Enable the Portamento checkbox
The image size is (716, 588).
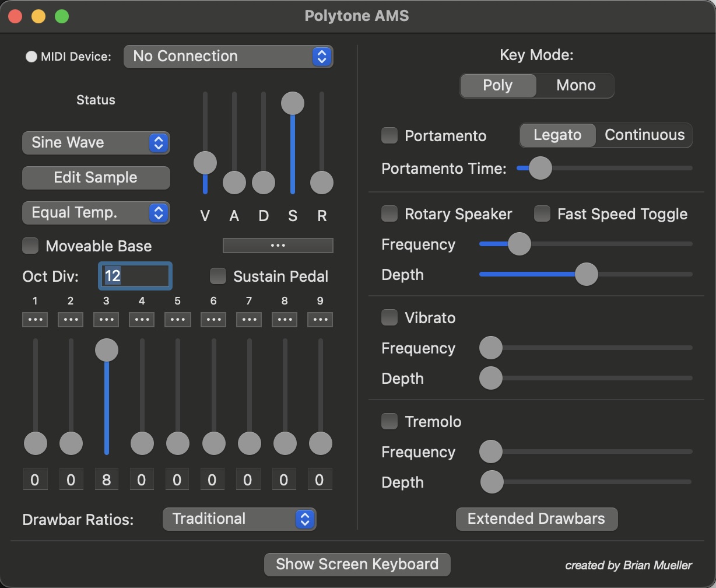click(389, 135)
